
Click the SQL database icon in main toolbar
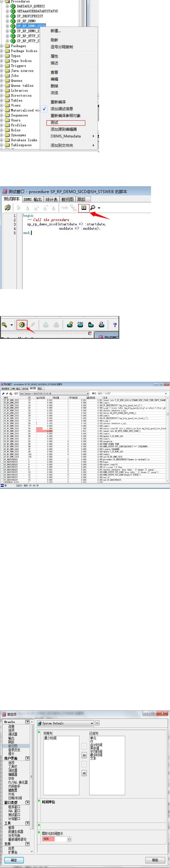pos(80,325)
